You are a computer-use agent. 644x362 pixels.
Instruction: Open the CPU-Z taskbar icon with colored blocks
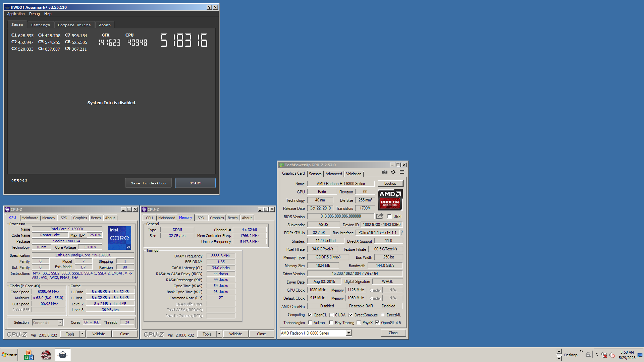coord(29,355)
